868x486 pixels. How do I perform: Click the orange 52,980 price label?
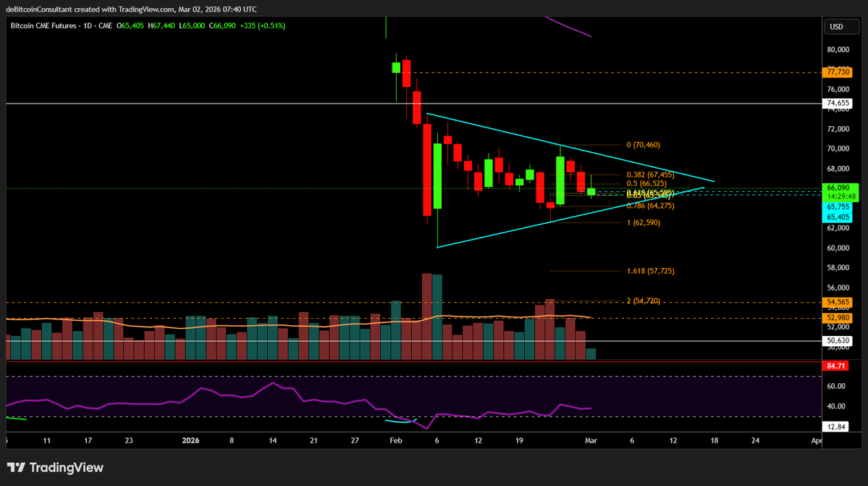pyautogui.click(x=838, y=318)
